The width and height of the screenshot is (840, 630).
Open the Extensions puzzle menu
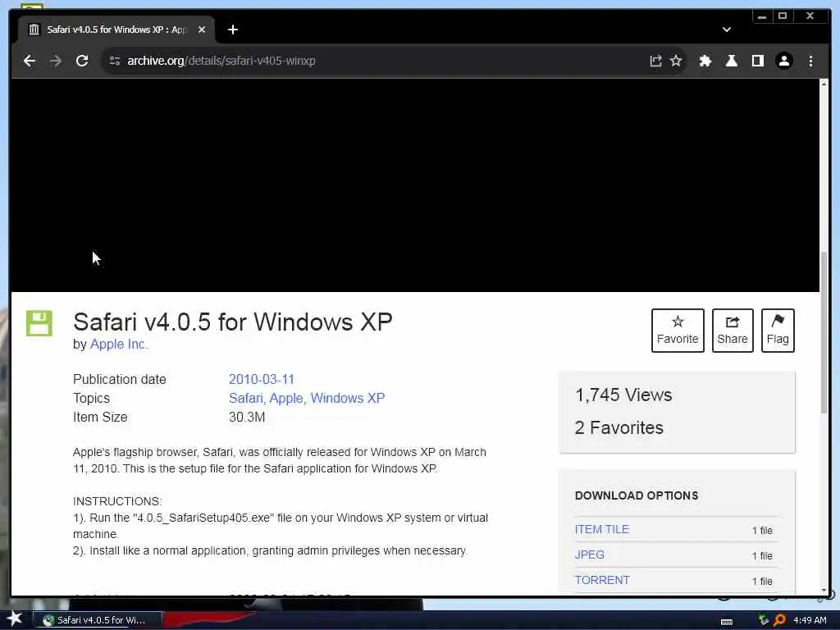point(705,61)
